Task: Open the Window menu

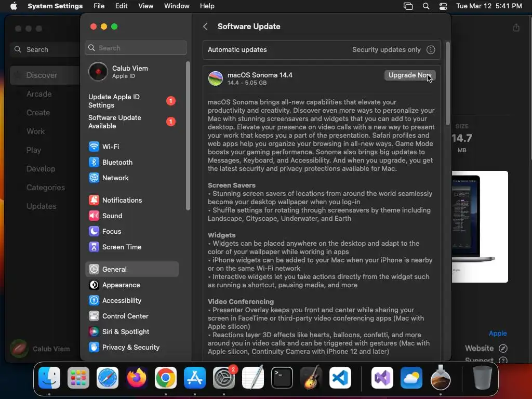Action: 177,6
